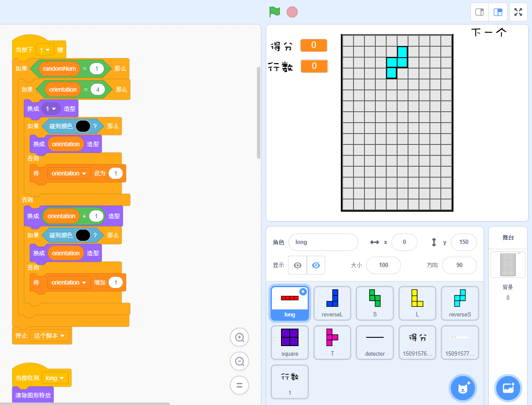Open the choose a sprite button
The width and height of the screenshot is (532, 405).
click(463, 388)
